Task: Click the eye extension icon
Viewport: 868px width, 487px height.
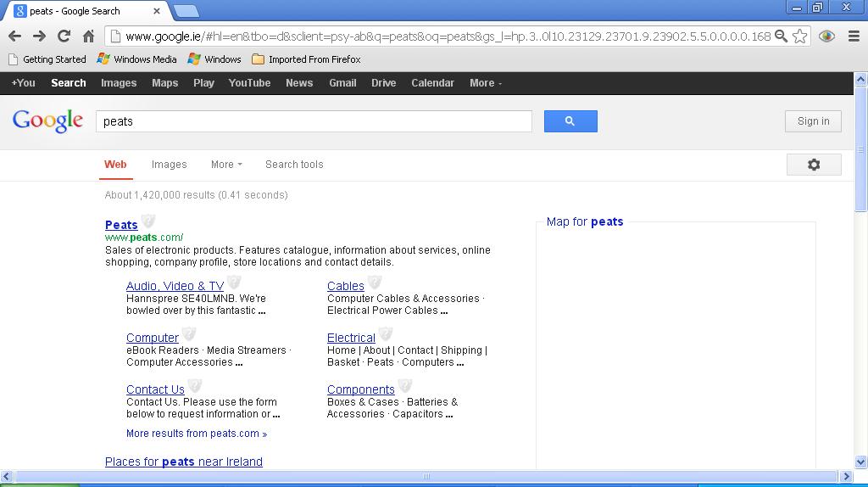Action: [x=826, y=36]
